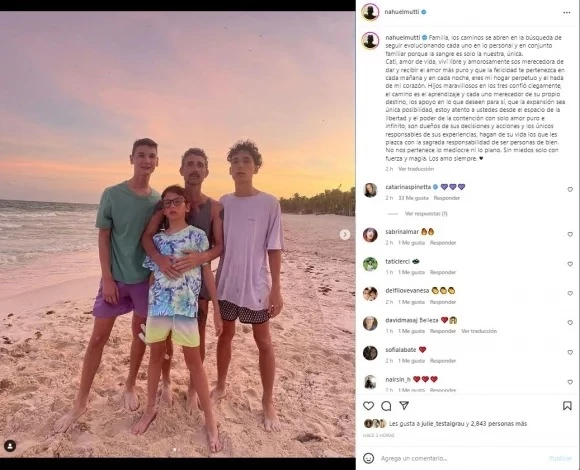
Task: Open the comment bubble icon
Action: pos(386,406)
